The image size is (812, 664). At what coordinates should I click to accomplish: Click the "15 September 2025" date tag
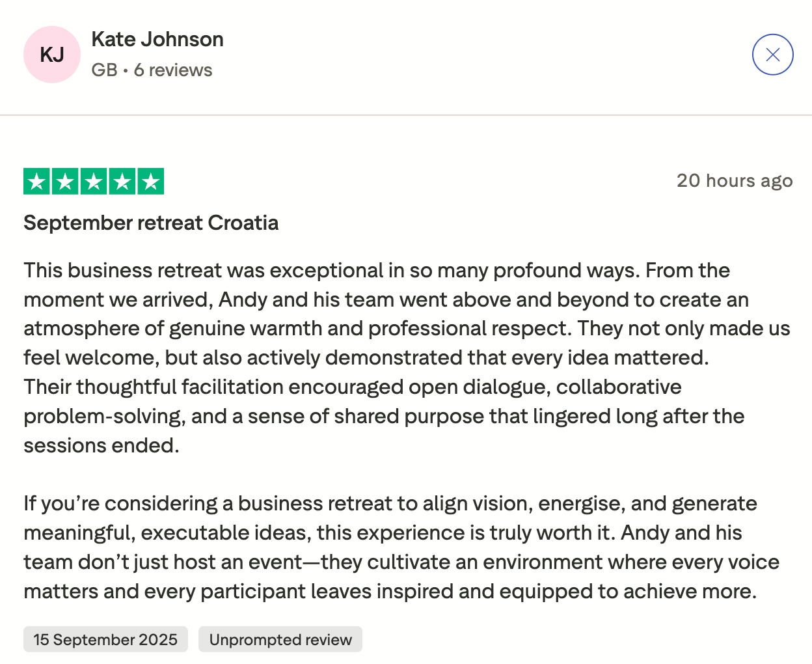coord(105,639)
